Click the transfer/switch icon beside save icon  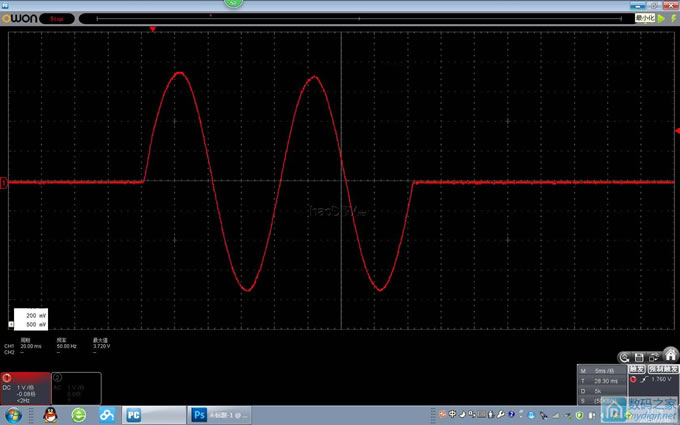654,356
